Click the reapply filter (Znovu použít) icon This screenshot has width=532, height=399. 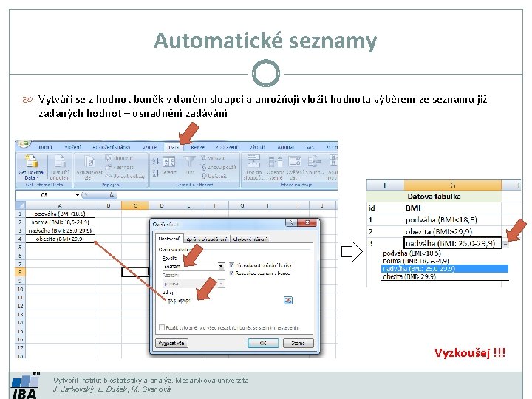click(204, 167)
